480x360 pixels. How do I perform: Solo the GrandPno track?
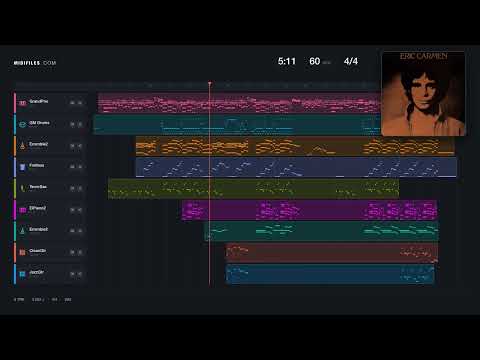pos(80,103)
